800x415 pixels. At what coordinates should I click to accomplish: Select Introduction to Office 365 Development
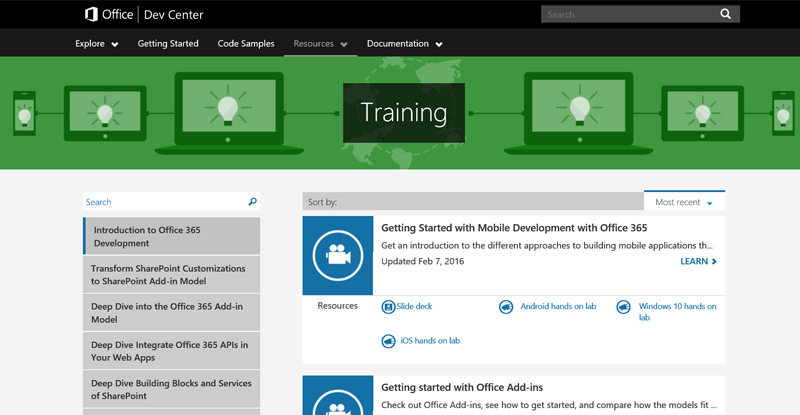click(171, 236)
